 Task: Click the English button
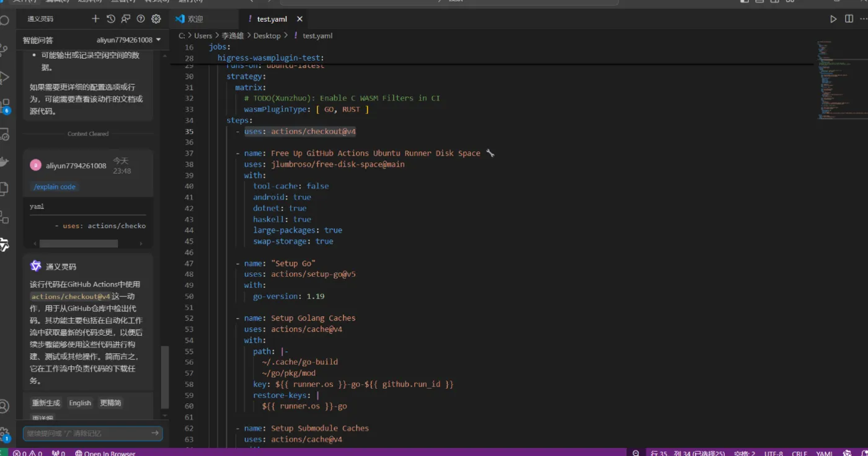click(x=80, y=403)
